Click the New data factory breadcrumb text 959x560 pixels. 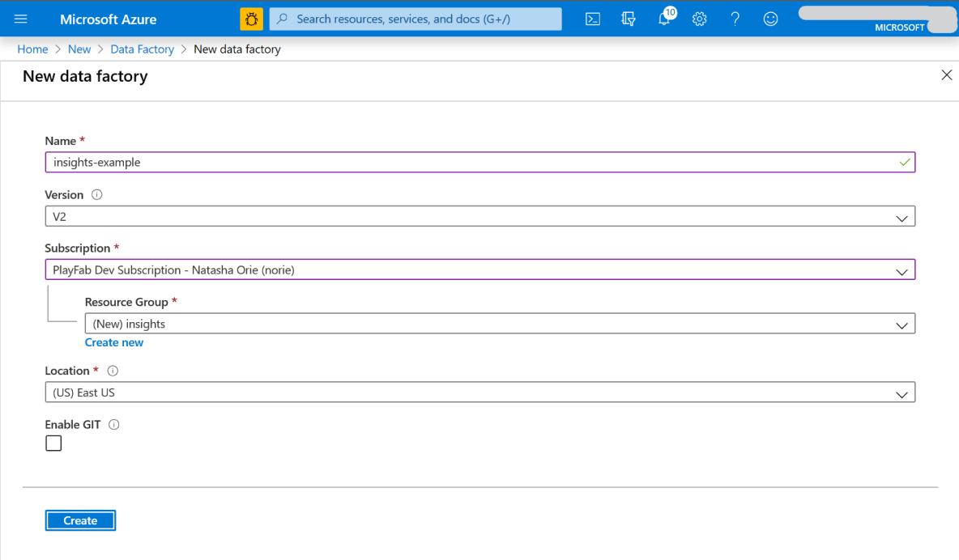237,49
